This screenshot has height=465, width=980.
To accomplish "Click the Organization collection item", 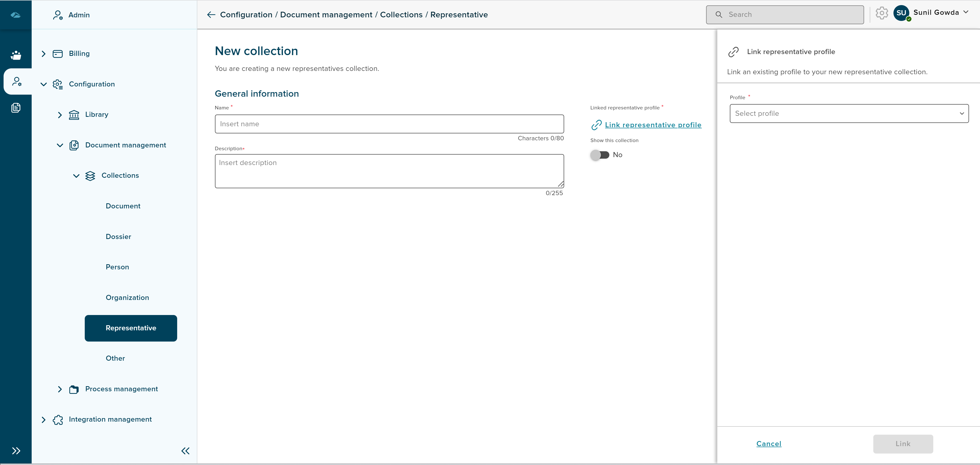I will (x=127, y=297).
